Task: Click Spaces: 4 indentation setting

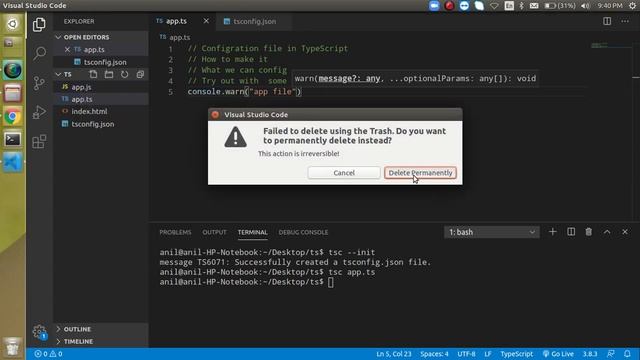Action: 434,353
